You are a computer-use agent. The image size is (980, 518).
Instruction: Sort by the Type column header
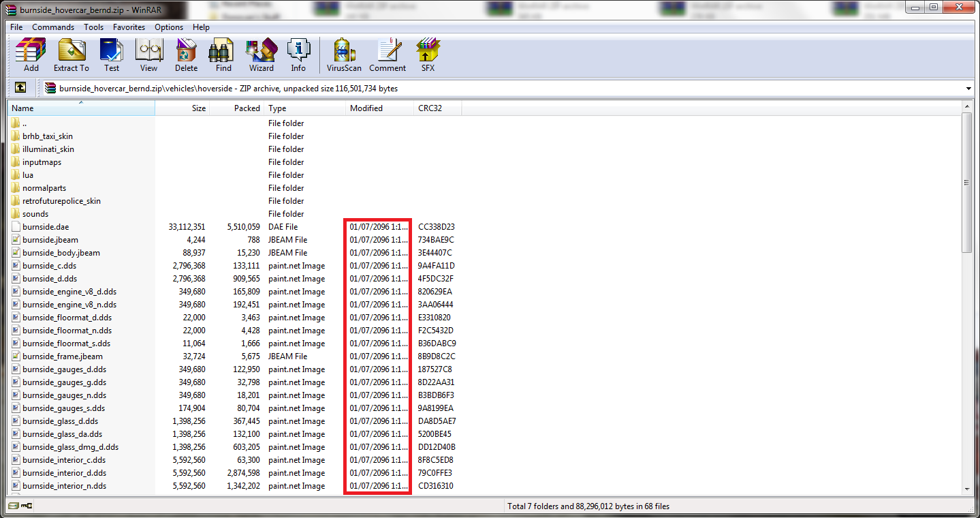tap(305, 108)
